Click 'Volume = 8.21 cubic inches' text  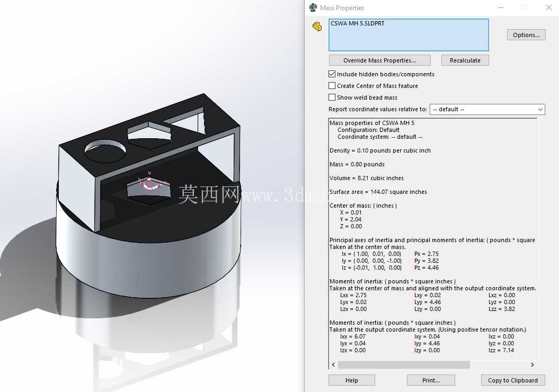pos(367,178)
